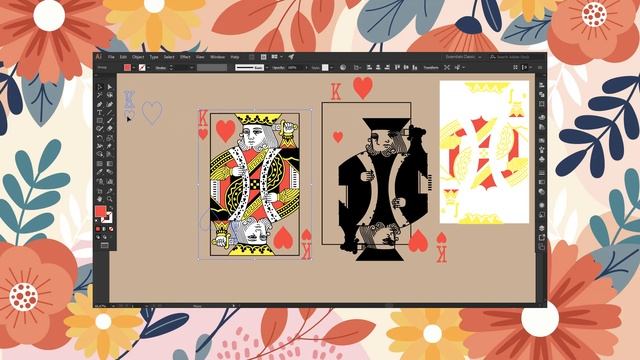
Task: Switch to Draw Normal mode
Action: click(98, 237)
